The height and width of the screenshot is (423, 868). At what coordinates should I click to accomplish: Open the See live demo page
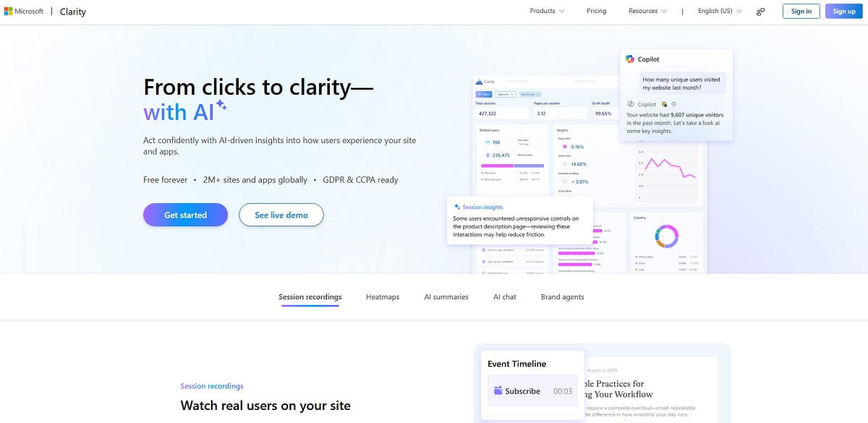coord(281,215)
